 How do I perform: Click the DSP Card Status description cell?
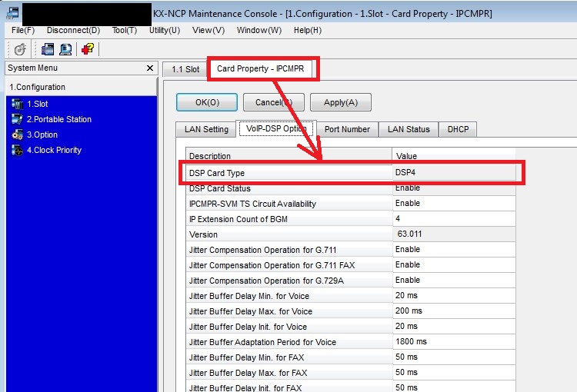[x=289, y=188]
